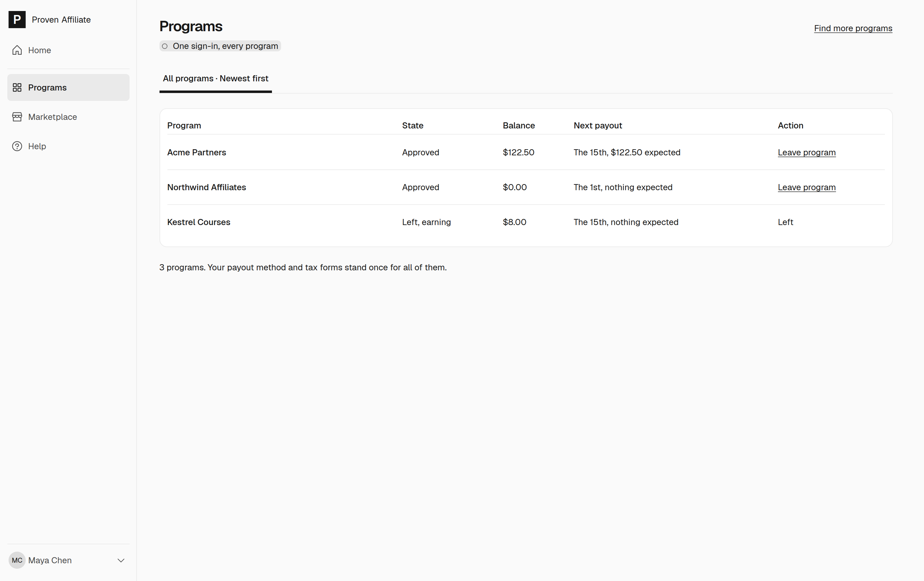
Task: Click the MC avatar for Maya Chen
Action: [17, 560]
